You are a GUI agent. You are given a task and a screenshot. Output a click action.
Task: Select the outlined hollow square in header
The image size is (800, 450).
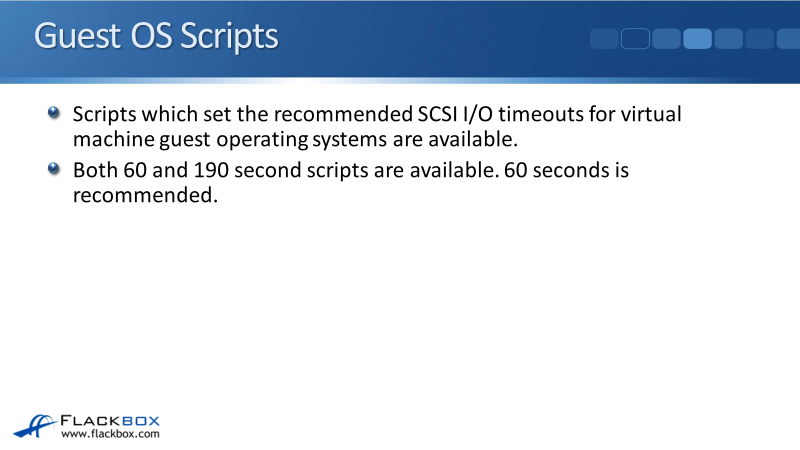point(636,39)
